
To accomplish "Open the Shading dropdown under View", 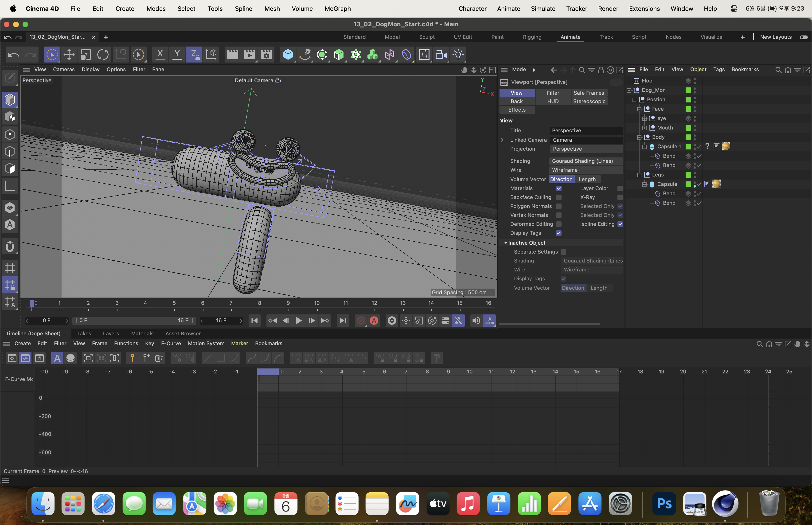I will coord(586,161).
